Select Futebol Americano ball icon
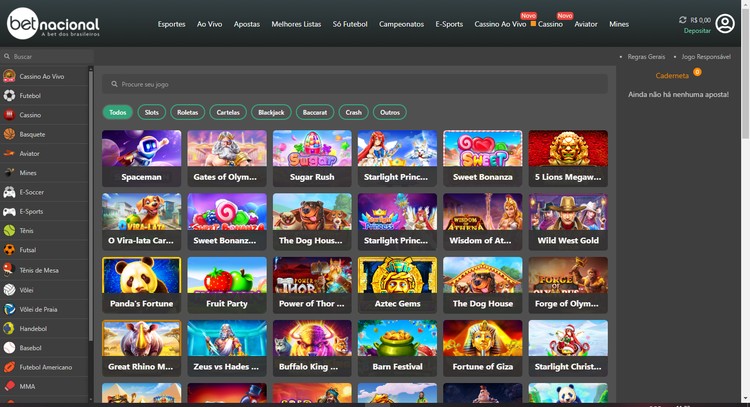This screenshot has width=750, height=407. (x=9, y=367)
